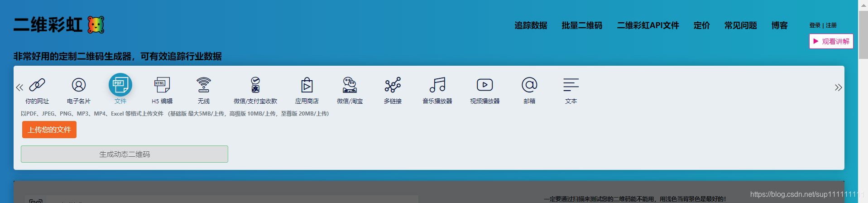Select the 文本 text icon
This screenshot has width=868, height=203.
[x=571, y=85]
